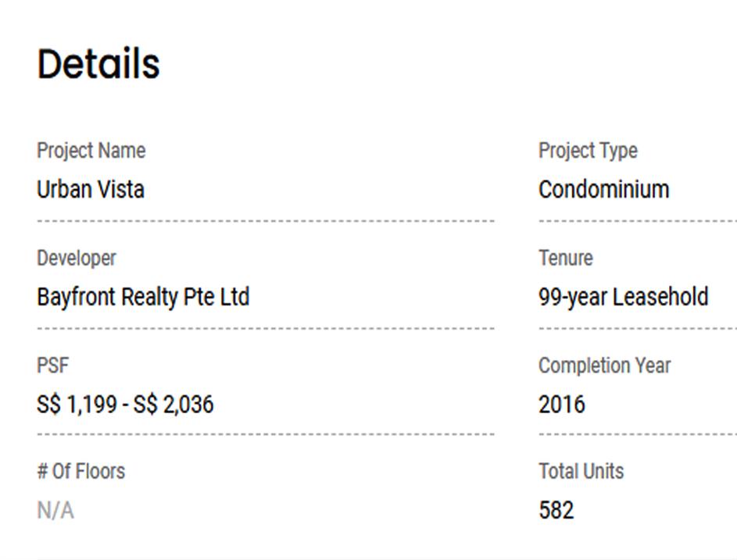The width and height of the screenshot is (737, 560).
Task: Click the Completion Year label
Action: click(604, 366)
